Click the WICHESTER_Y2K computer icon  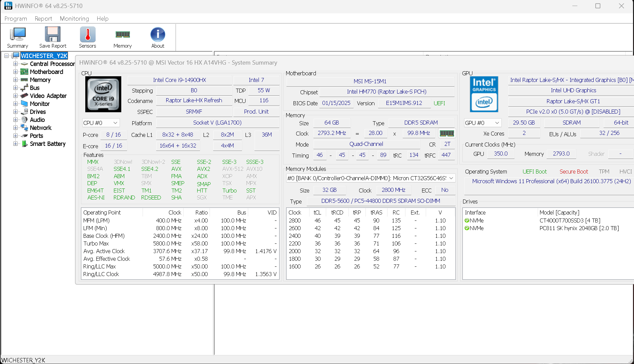16,56
